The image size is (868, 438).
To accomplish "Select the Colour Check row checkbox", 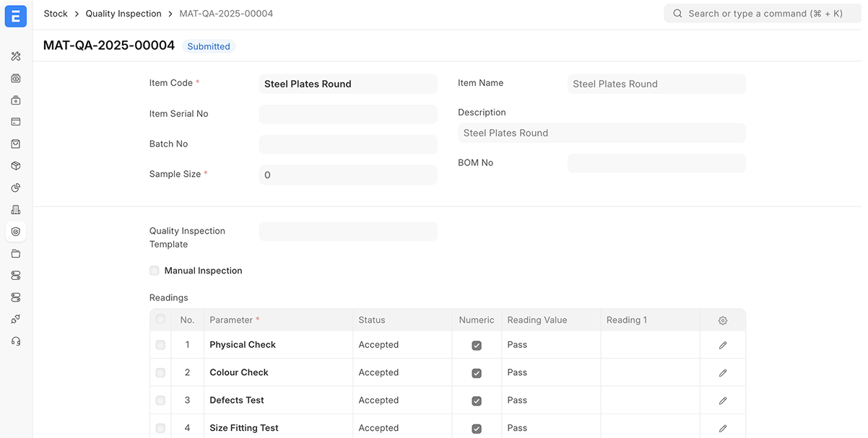I will [160, 373].
